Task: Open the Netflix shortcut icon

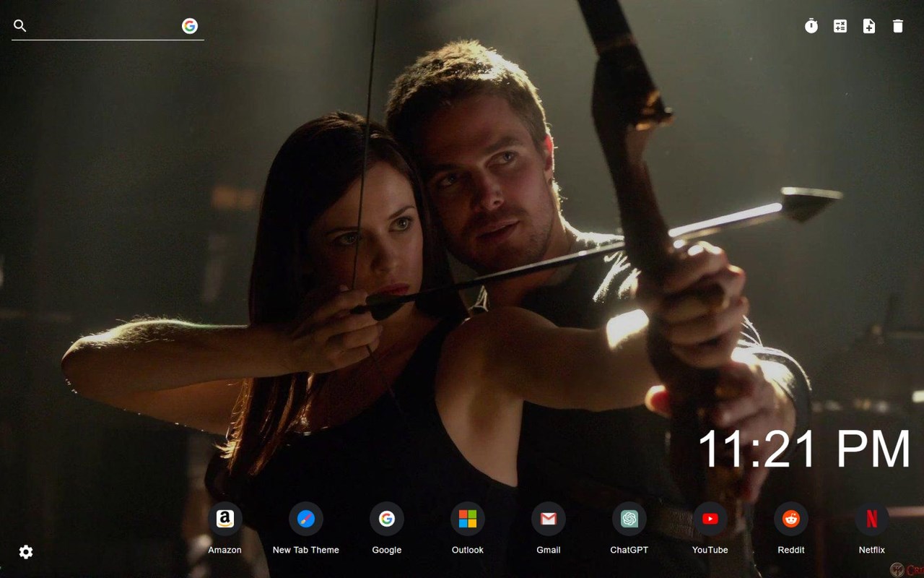Action: 872,519
